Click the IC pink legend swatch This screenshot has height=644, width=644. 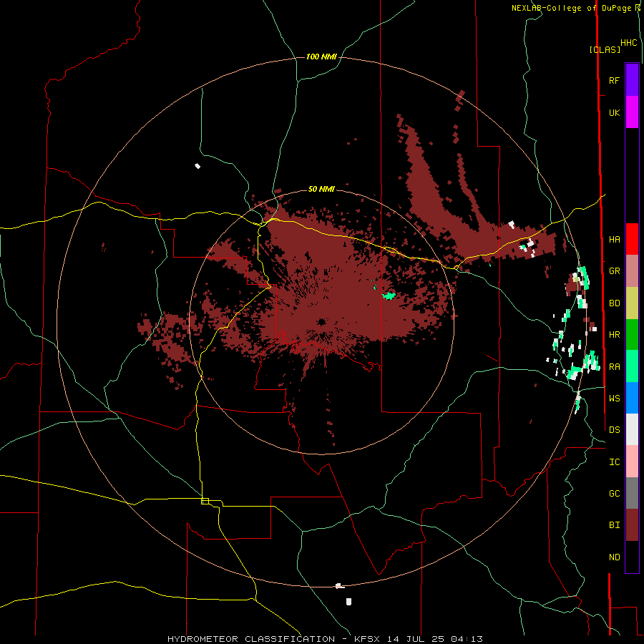(x=632, y=462)
